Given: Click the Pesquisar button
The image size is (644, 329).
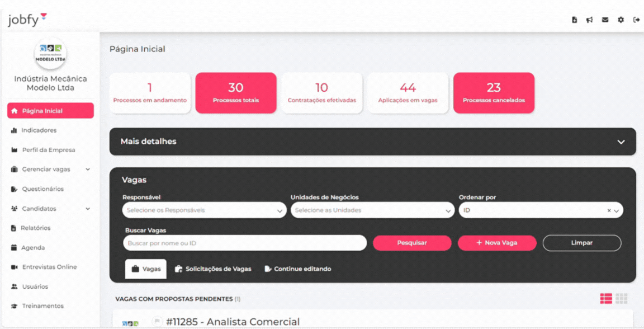Looking at the screenshot, I should [412, 243].
